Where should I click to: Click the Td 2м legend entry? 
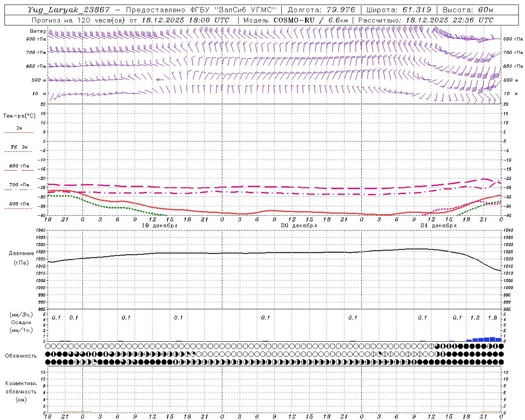[19, 147]
